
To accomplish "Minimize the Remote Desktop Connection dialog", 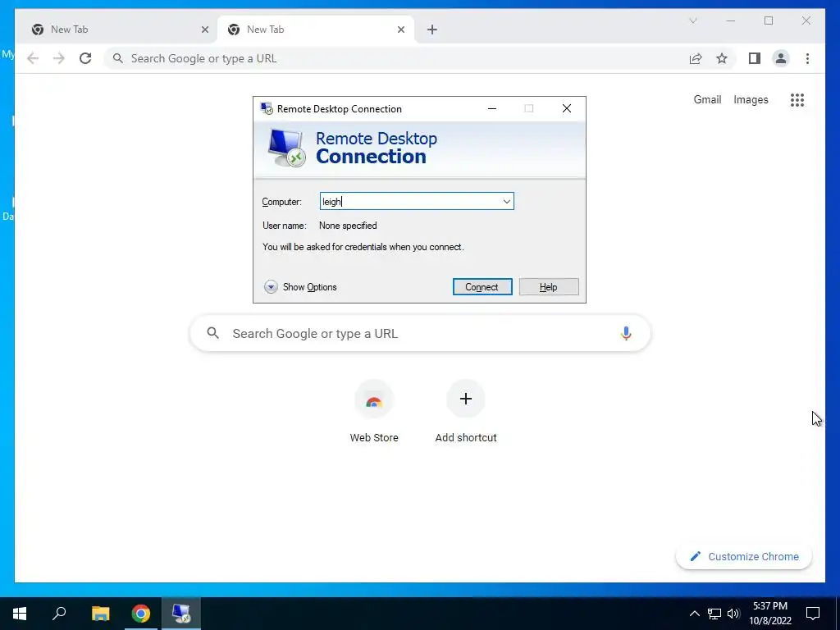I will 492,109.
